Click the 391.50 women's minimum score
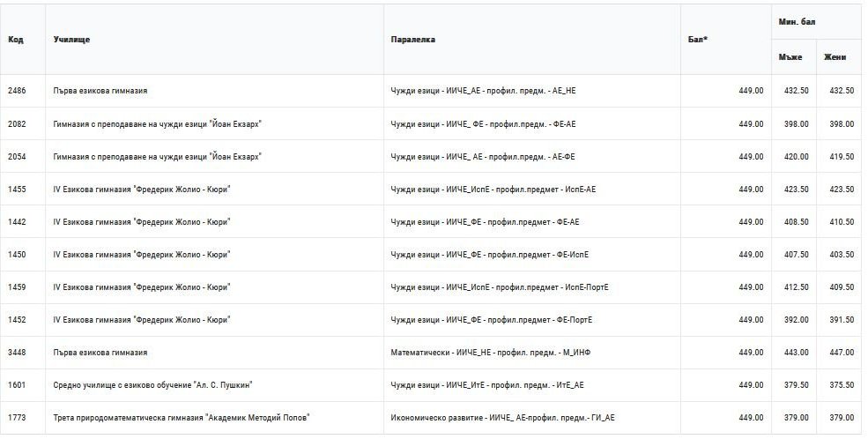 click(x=842, y=320)
